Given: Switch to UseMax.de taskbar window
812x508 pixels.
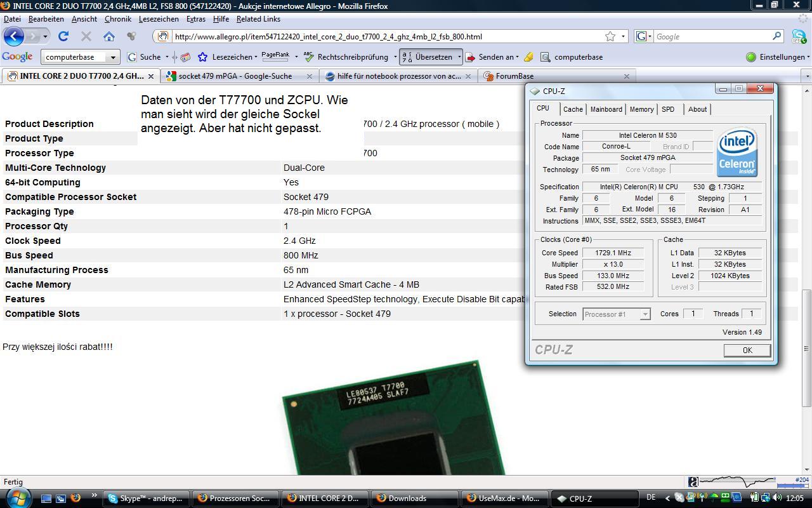Looking at the screenshot, I should click(504, 498).
